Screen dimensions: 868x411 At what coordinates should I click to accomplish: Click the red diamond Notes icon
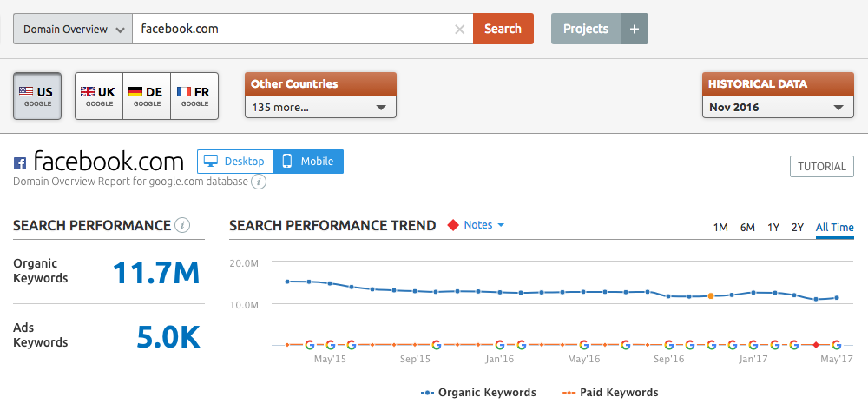point(453,225)
